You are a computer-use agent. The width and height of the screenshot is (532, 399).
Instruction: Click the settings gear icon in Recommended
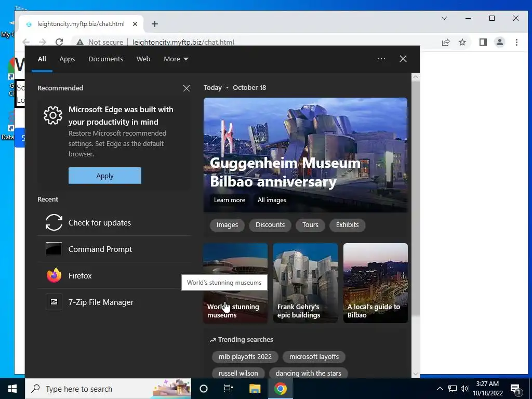[x=53, y=115]
